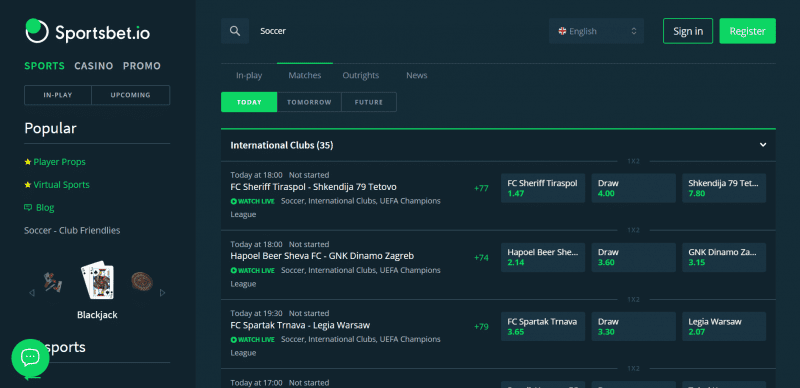800x388 pixels.
Task: Bet on FC Sheriff Tiraspol at 1.47
Action: [543, 188]
